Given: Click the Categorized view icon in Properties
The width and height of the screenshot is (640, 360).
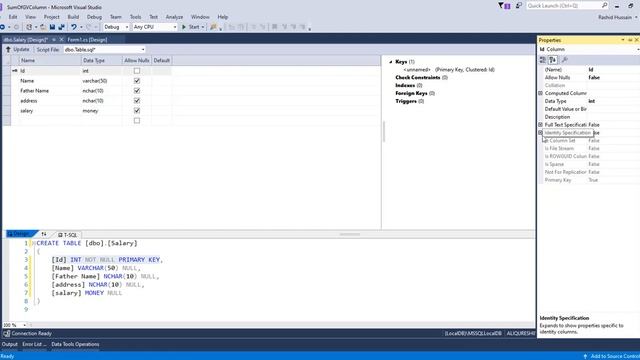Looking at the screenshot, I should 542,60.
